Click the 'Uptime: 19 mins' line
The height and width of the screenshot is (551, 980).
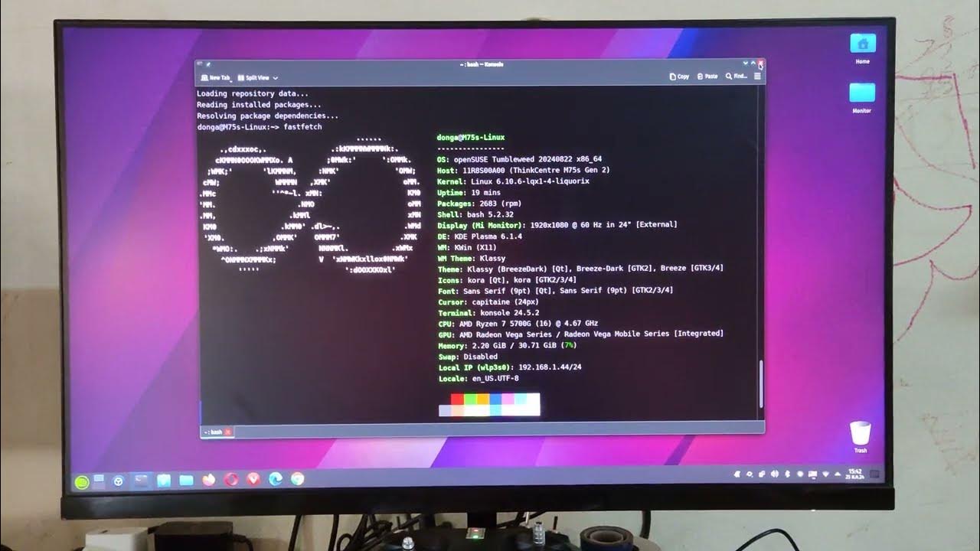point(469,193)
